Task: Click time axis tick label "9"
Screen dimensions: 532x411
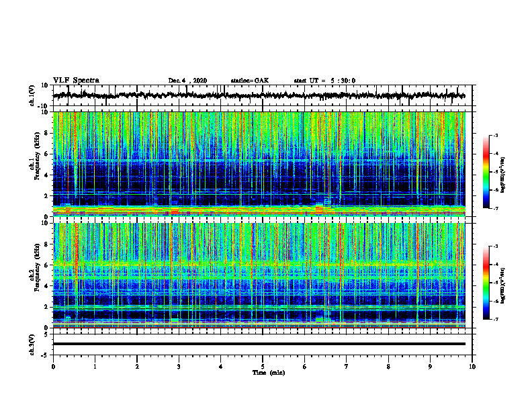Action: (430, 367)
